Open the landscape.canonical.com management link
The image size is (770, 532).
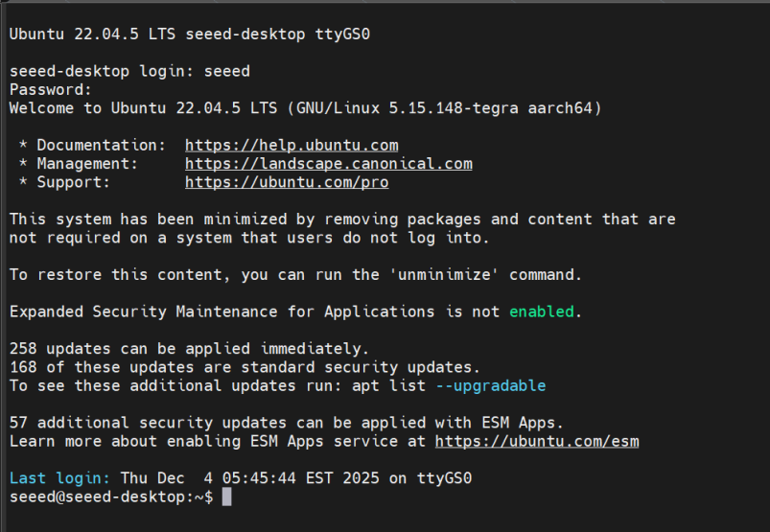point(328,164)
